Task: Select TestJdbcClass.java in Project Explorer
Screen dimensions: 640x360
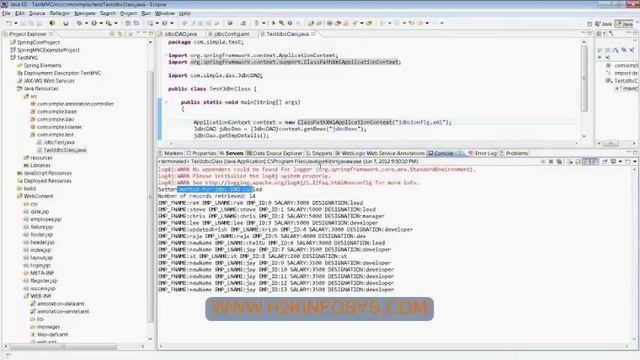Action: click(65, 150)
